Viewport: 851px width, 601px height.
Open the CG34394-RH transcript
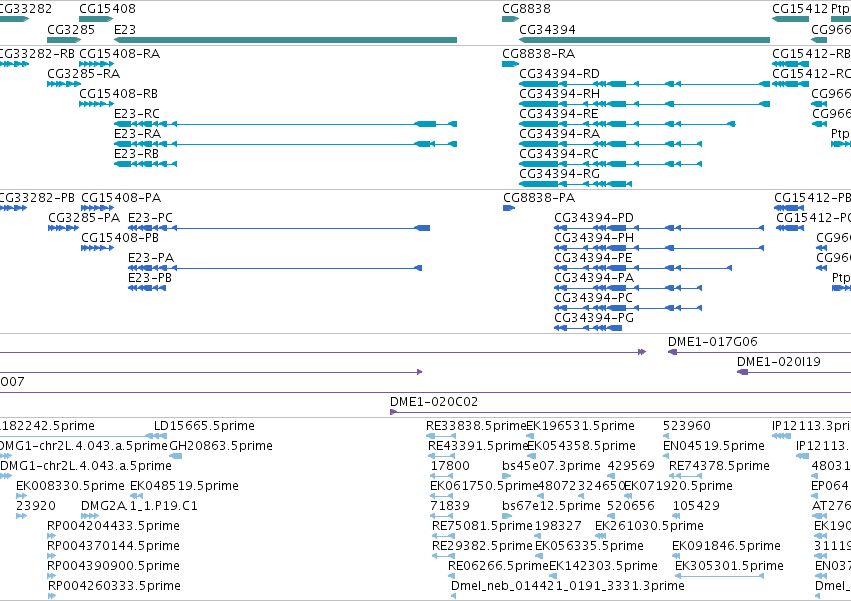[x=644, y=104]
